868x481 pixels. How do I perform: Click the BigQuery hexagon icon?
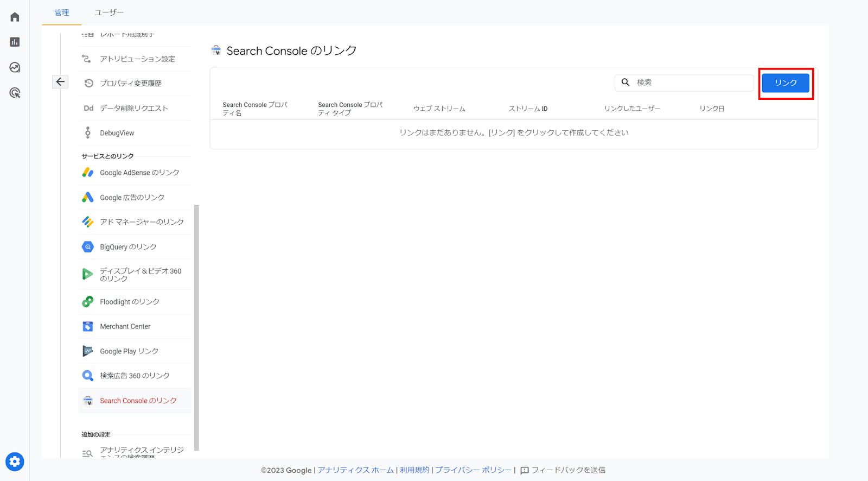click(87, 247)
